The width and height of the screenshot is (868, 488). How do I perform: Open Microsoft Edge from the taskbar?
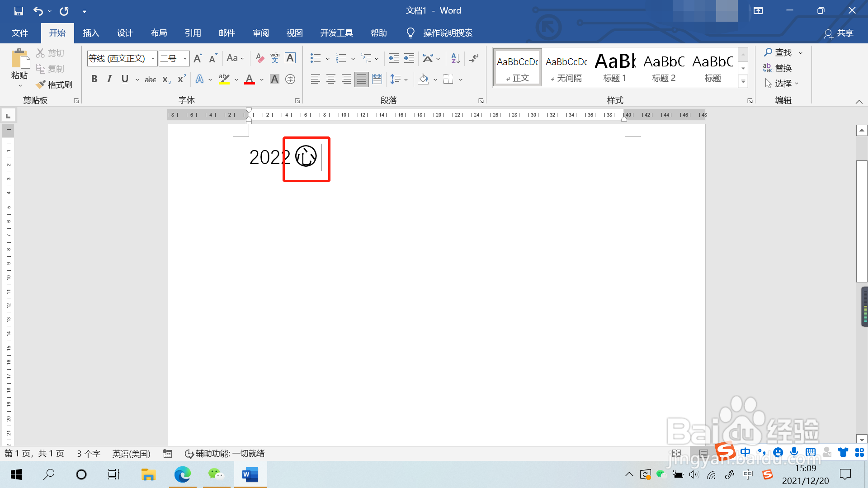pyautogui.click(x=183, y=474)
